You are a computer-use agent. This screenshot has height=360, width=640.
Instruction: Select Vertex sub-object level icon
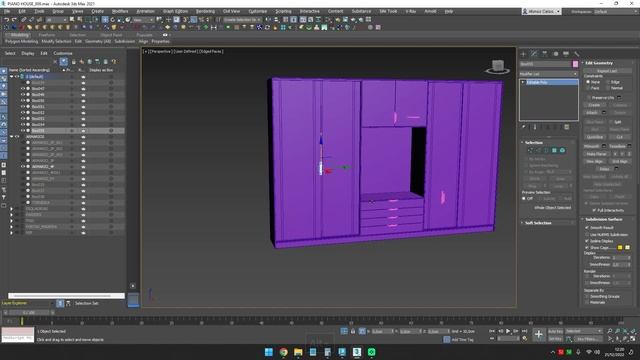click(x=530, y=151)
